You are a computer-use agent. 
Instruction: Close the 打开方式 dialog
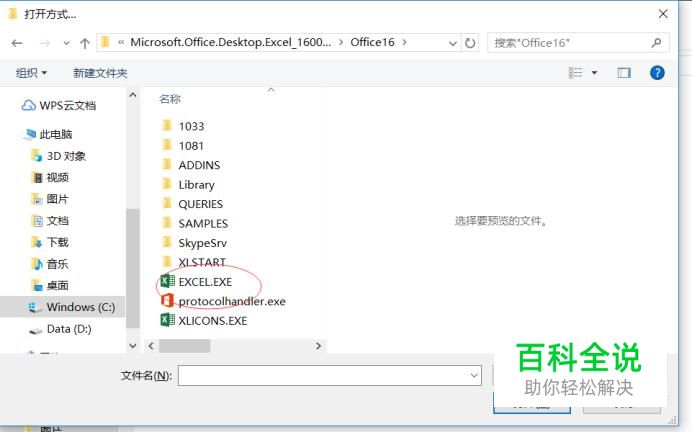[663, 14]
